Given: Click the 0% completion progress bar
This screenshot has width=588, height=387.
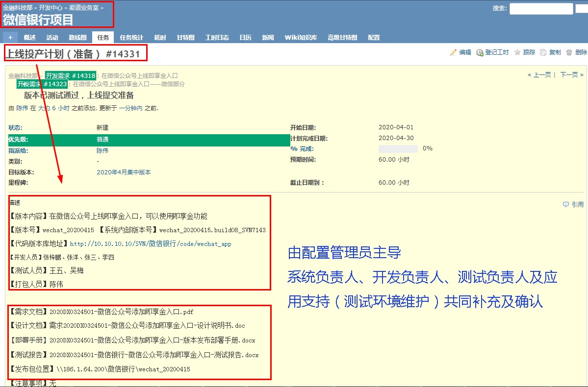Looking at the screenshot, I should coord(398,149).
